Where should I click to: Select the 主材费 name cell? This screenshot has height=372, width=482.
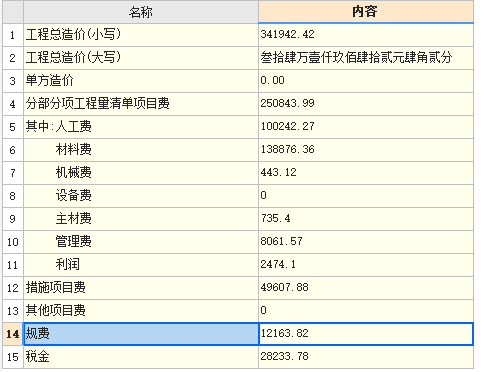click(x=141, y=219)
